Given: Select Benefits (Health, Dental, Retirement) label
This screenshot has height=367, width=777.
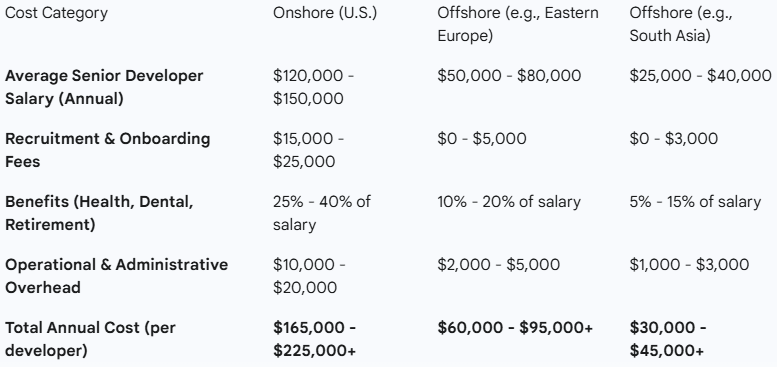Looking at the screenshot, I should point(99,213).
